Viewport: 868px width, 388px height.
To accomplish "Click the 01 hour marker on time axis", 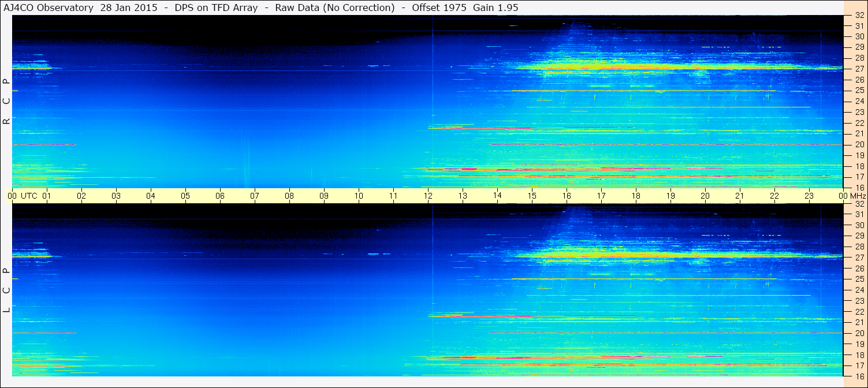I will coord(47,196).
